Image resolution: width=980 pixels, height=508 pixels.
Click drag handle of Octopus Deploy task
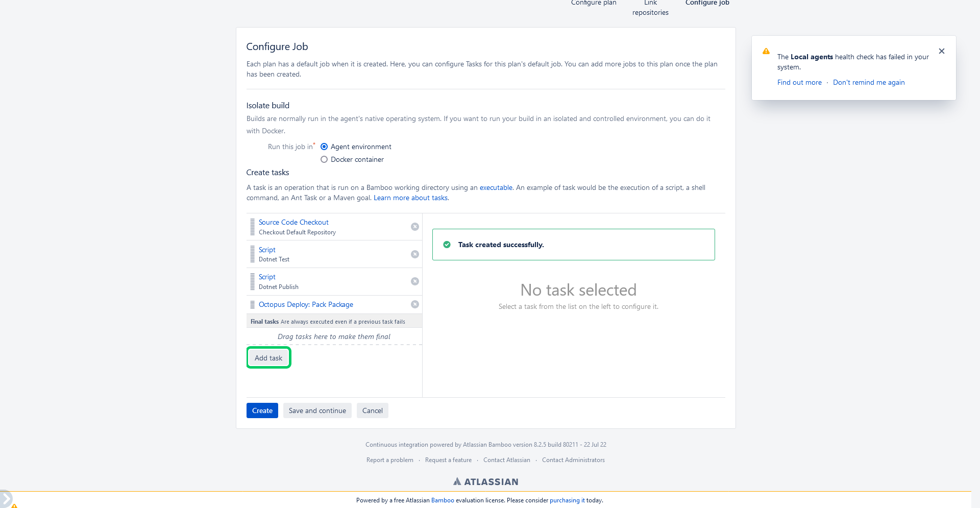(x=252, y=305)
